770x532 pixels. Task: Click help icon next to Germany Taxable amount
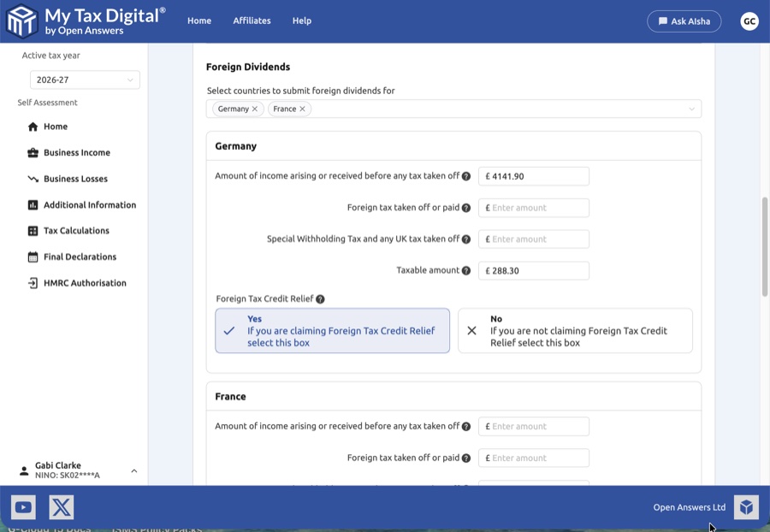(466, 270)
